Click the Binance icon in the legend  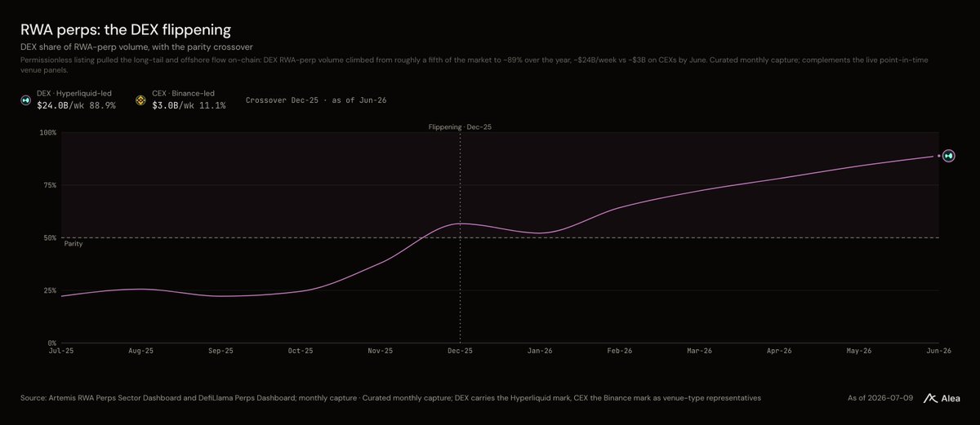140,100
